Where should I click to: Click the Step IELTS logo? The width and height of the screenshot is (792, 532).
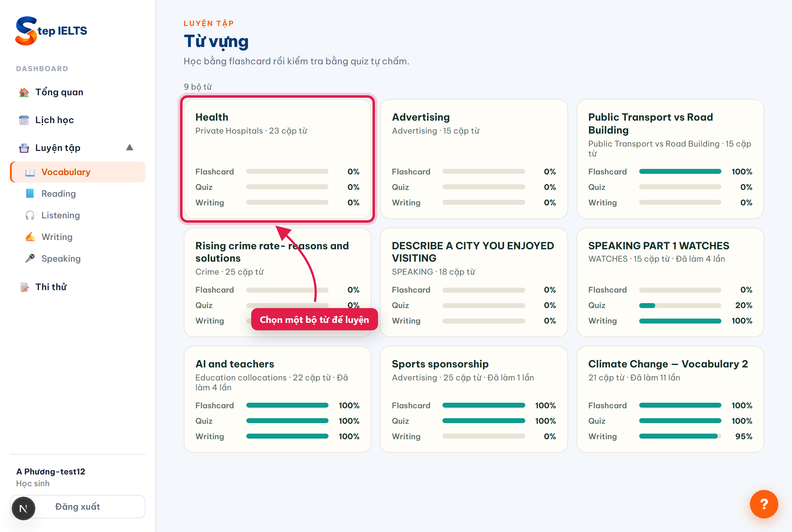(x=51, y=31)
